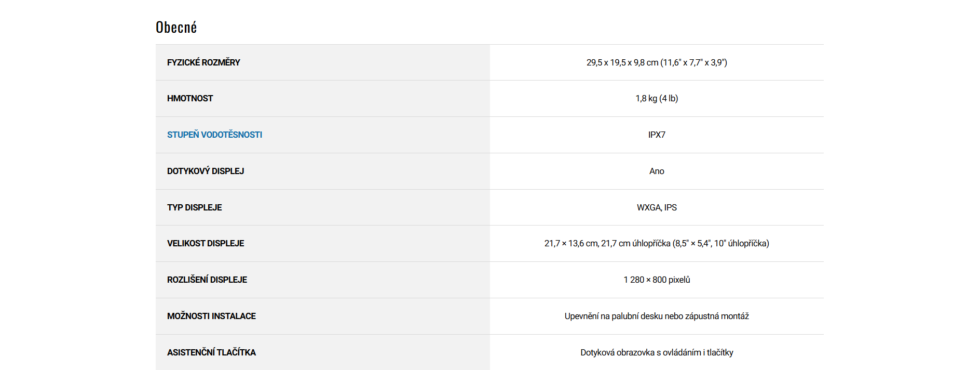Select the Rozlišení displeje label

[207, 280]
